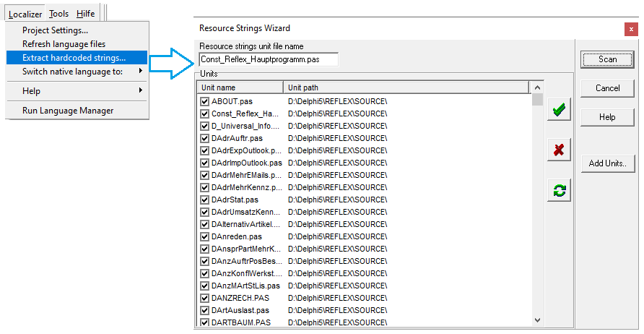Click the units list scrollbar thumb
The height and width of the screenshot is (334, 644).
point(537,100)
